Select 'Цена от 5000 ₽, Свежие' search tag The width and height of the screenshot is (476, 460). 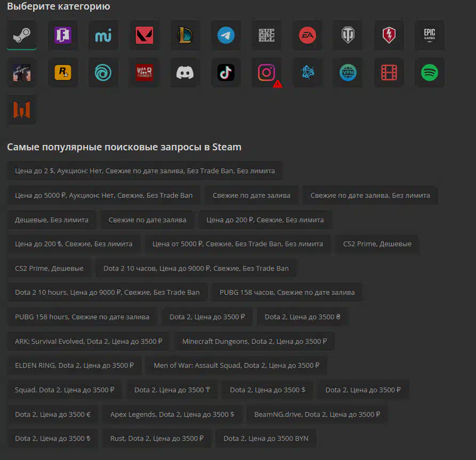coord(238,244)
